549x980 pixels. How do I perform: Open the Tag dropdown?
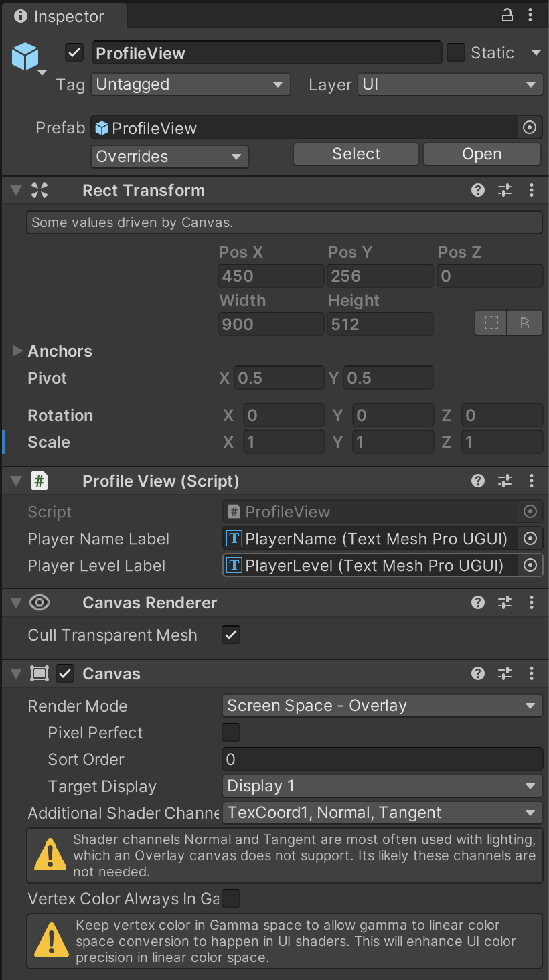[190, 84]
